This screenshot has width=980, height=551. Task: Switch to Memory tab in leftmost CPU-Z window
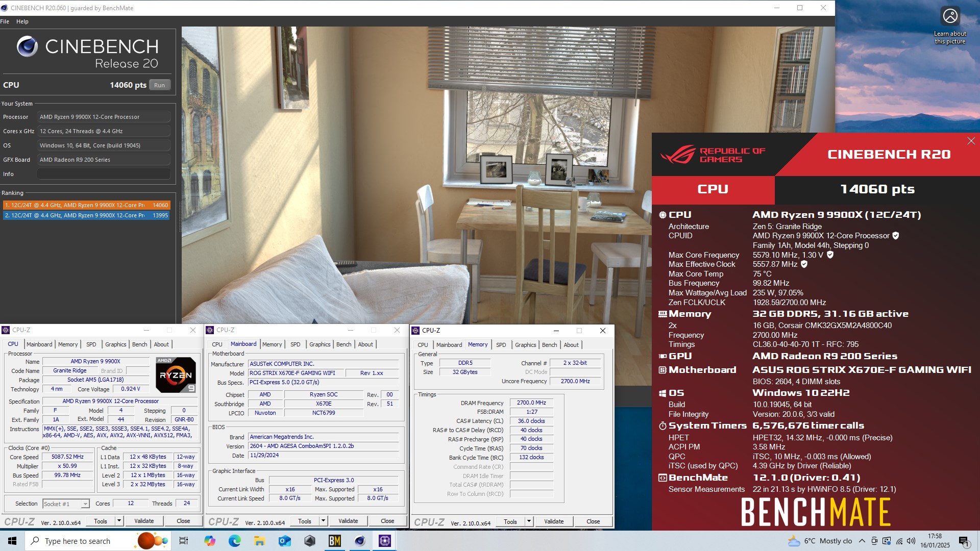(x=68, y=344)
